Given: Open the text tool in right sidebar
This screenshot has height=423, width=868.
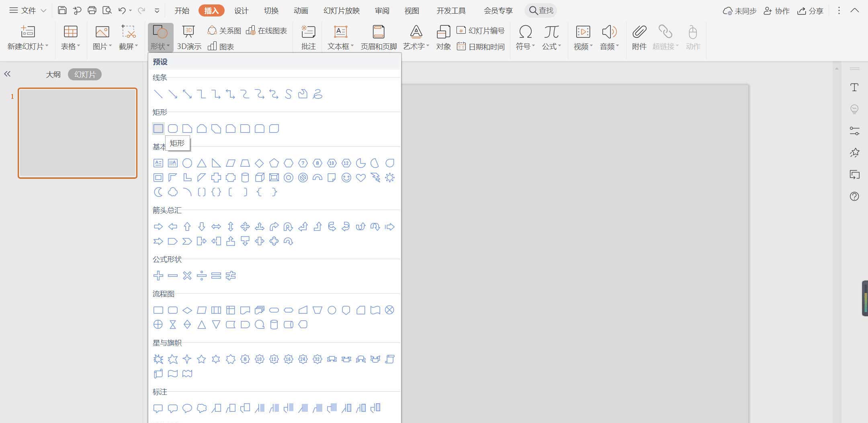Looking at the screenshot, I should 854,87.
